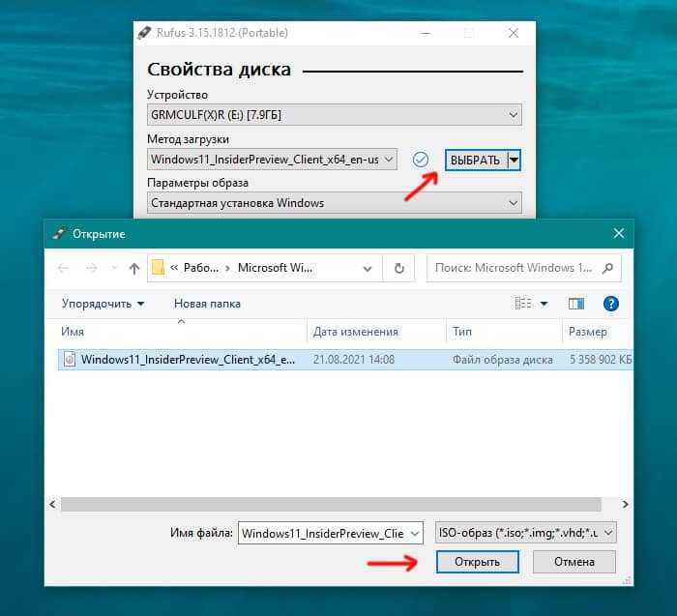Open the ISO-образ file type filter

(526, 533)
